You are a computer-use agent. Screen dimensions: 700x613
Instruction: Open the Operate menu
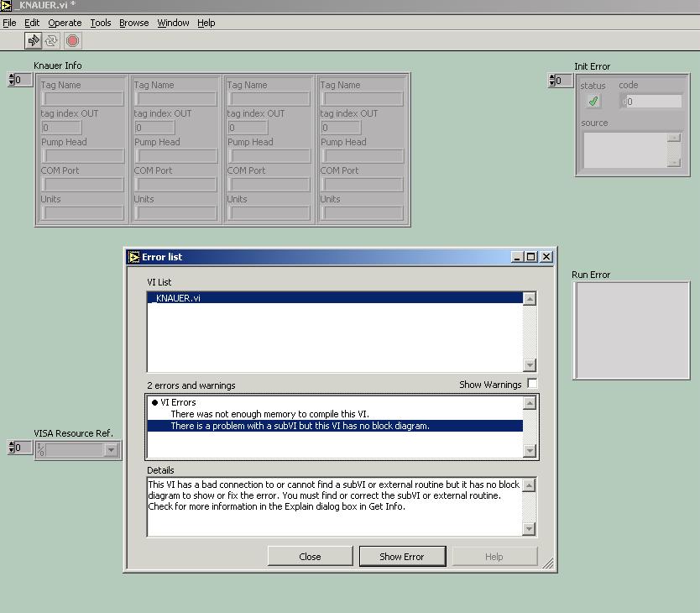point(65,23)
